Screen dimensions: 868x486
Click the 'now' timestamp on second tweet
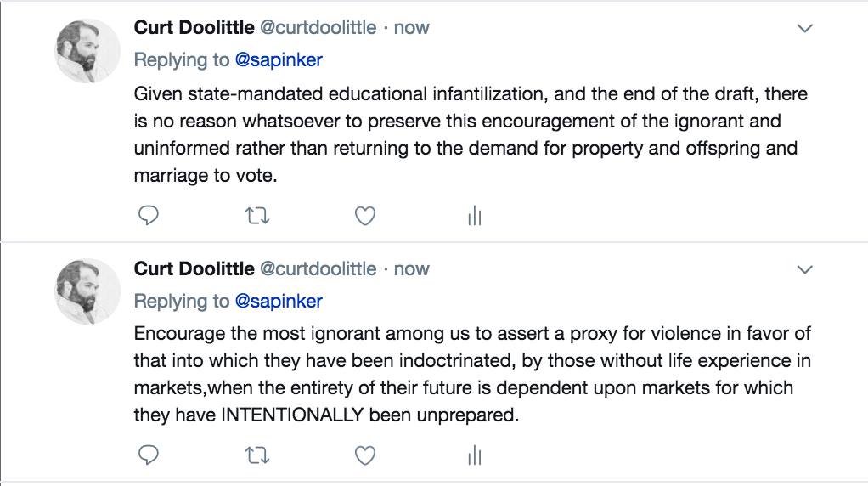coord(412,268)
